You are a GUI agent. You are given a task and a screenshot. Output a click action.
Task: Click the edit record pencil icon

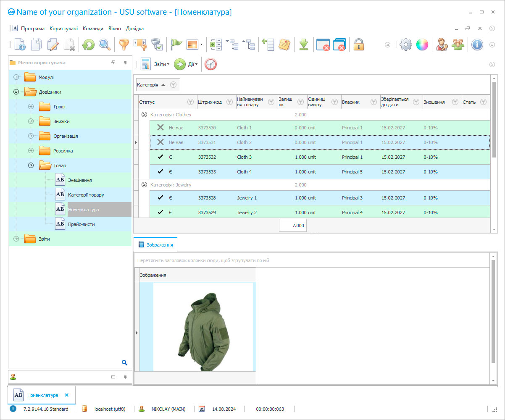[x=53, y=45]
